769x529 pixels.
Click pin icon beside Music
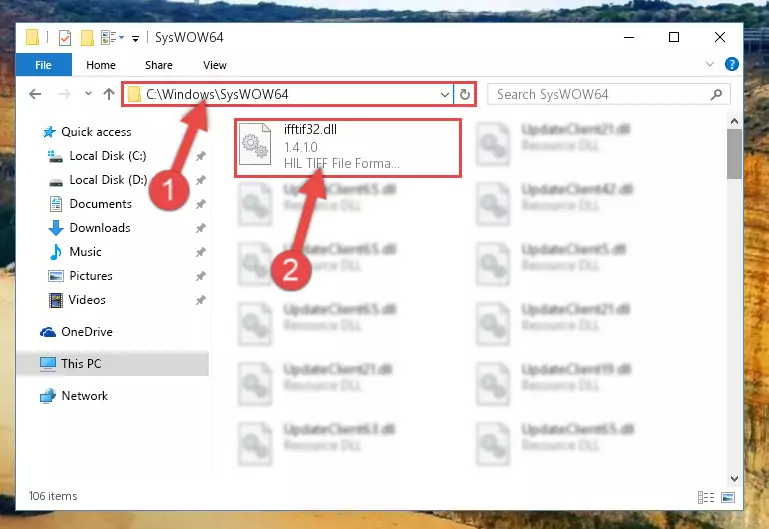[x=201, y=252]
